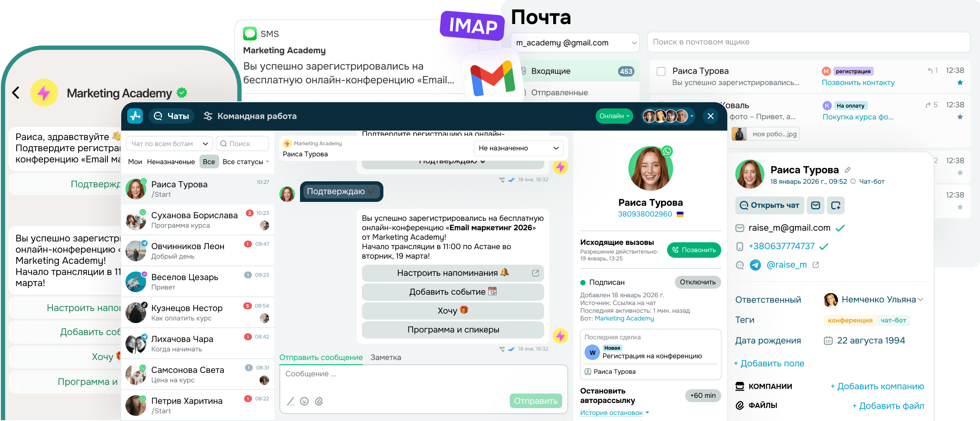
Task: Open the Командная работа tab
Action: 250,116
